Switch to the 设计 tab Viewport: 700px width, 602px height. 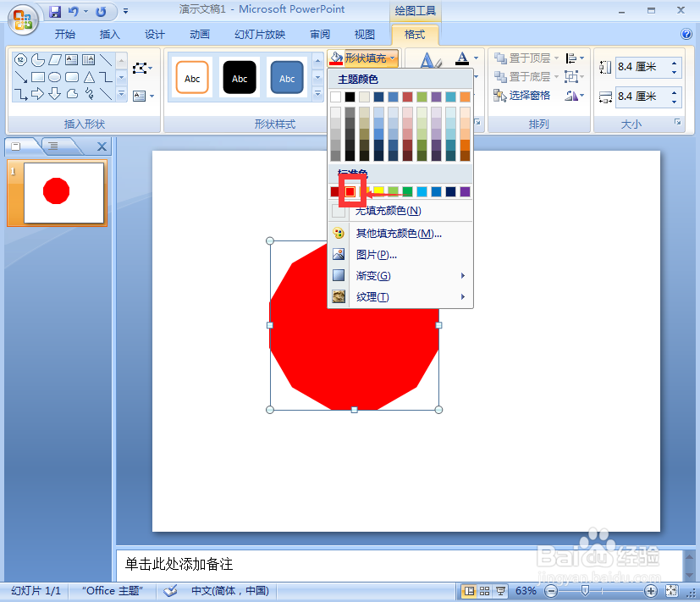[154, 35]
